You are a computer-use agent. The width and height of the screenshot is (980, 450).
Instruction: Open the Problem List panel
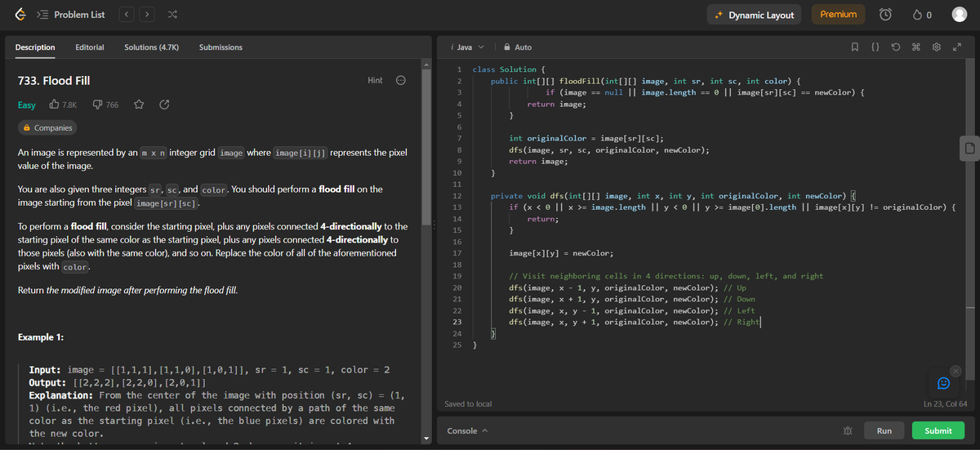coord(72,15)
